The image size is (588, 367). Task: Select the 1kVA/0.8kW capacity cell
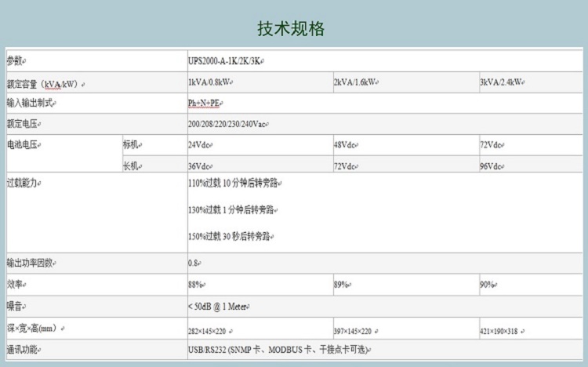(x=210, y=82)
